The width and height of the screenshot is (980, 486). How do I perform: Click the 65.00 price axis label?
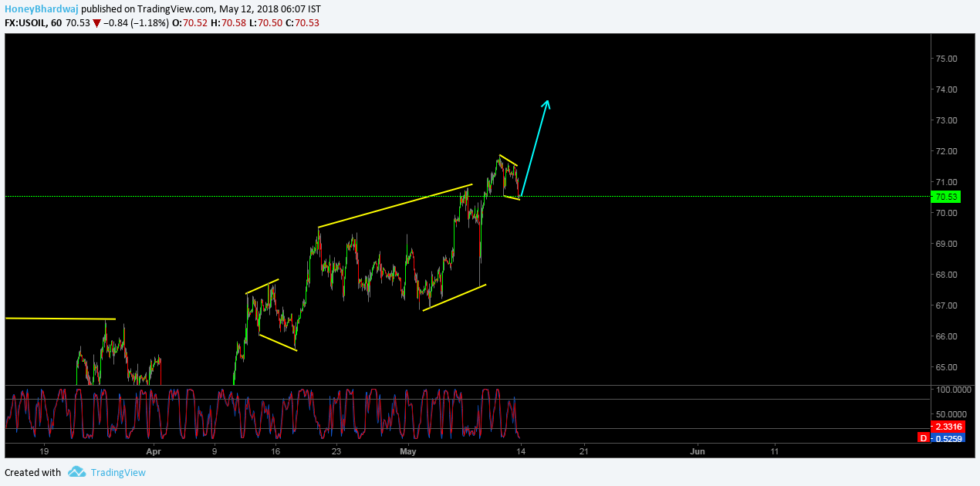[946, 367]
